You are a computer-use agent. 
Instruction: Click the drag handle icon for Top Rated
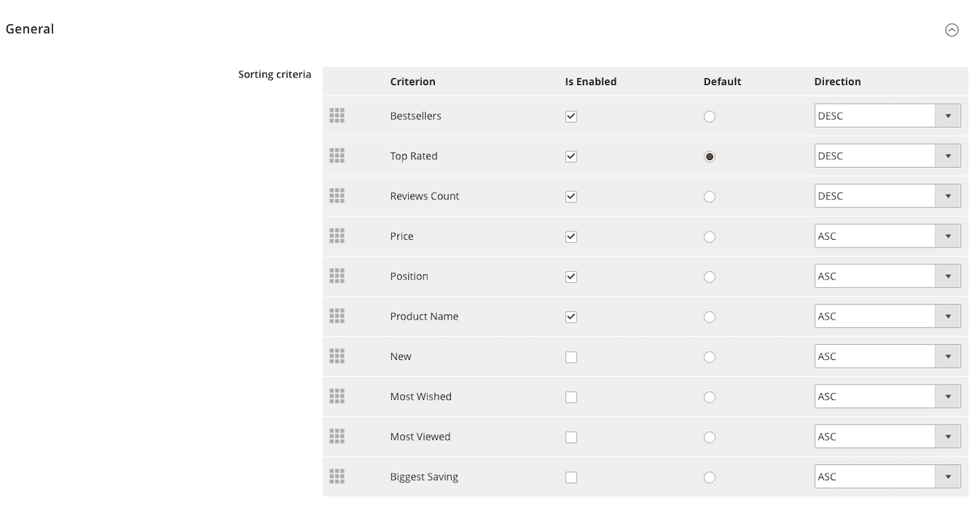click(x=337, y=156)
